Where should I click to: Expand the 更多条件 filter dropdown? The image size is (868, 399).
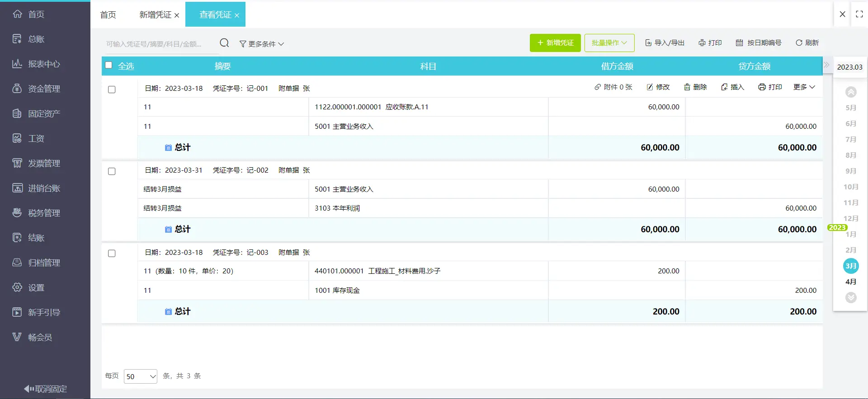pyautogui.click(x=261, y=44)
